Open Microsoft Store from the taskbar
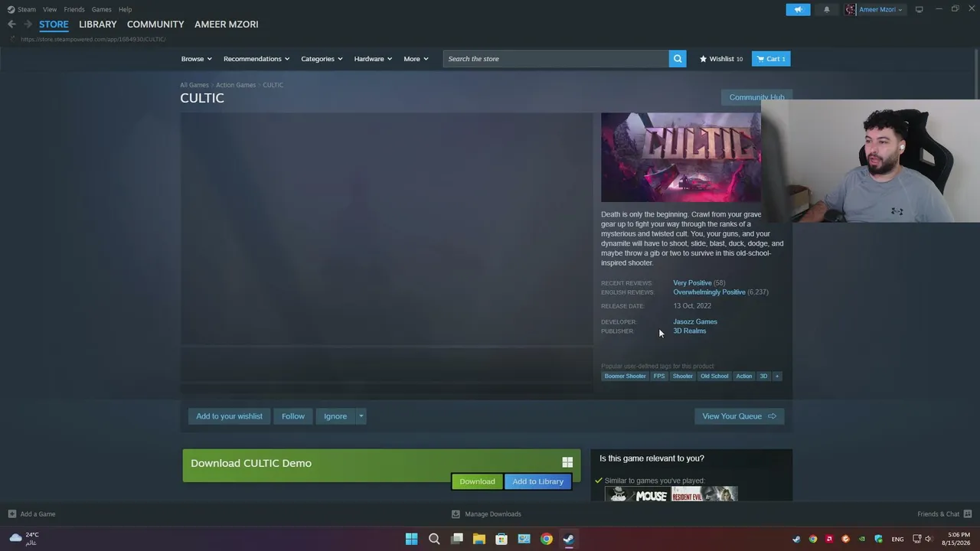 point(501,539)
